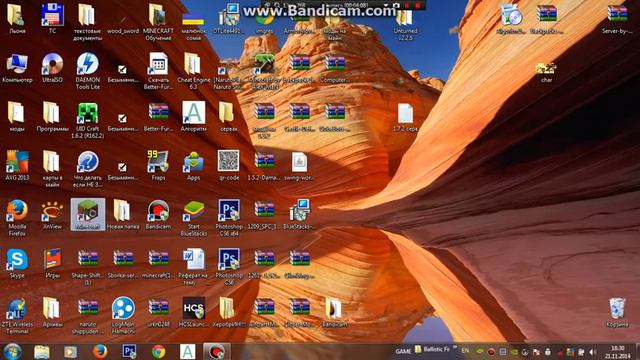
Task: Open the Компьютер desktop icon
Action: click(x=17, y=67)
